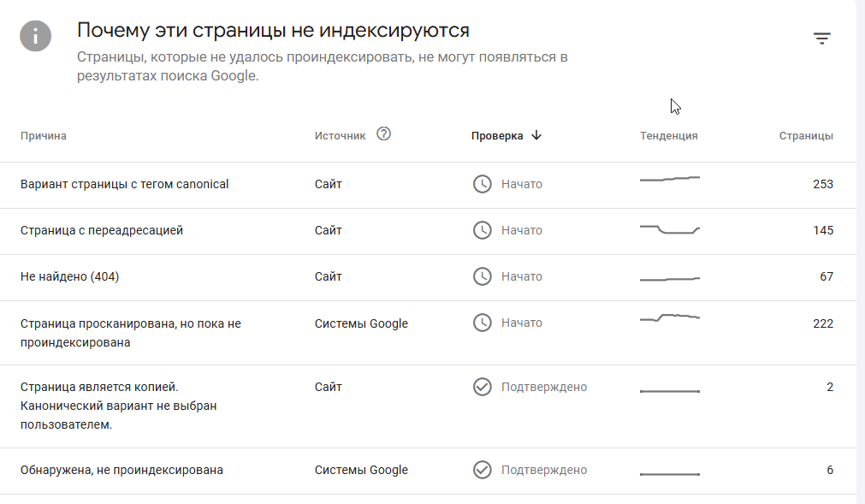The image size is (865, 504).
Task: Click the Страницы column header
Action: [x=806, y=136]
